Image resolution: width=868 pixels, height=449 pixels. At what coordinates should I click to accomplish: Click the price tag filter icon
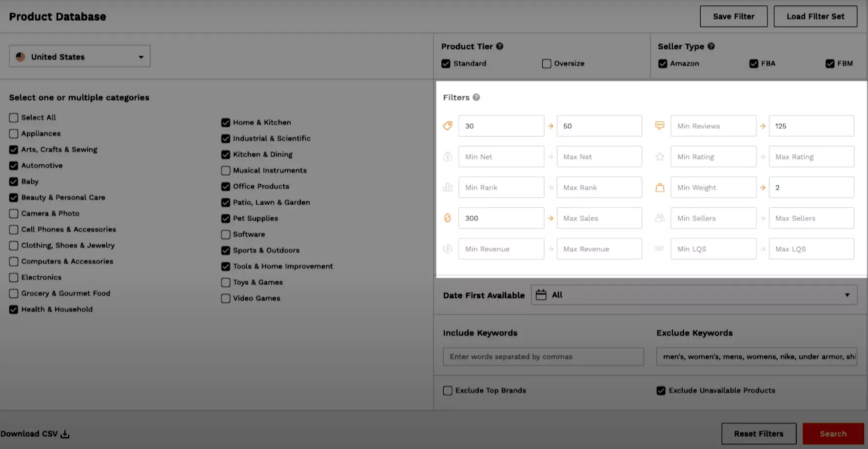[448, 126]
